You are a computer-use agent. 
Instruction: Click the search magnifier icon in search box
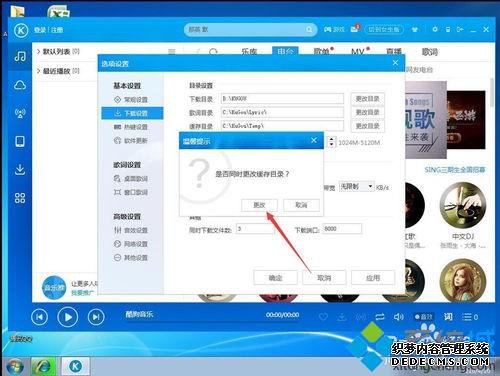coord(309,30)
